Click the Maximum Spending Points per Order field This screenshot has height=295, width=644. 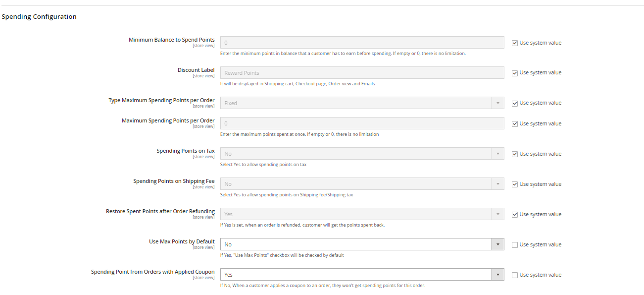pyautogui.click(x=362, y=123)
